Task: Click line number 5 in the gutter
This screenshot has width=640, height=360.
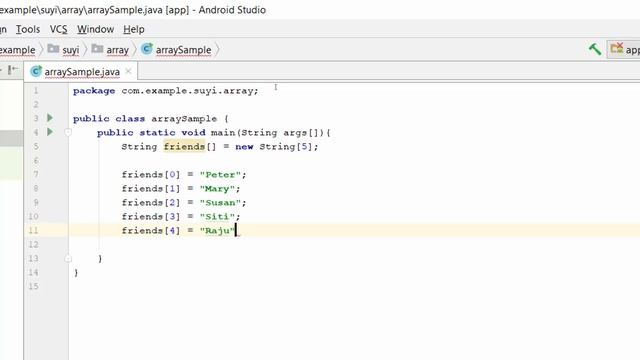Action: tap(36, 147)
